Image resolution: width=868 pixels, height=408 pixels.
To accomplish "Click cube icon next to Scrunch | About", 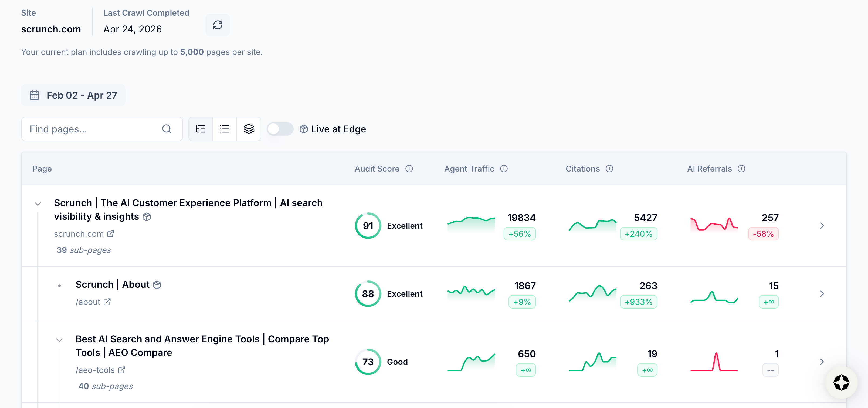I will 157,285.
